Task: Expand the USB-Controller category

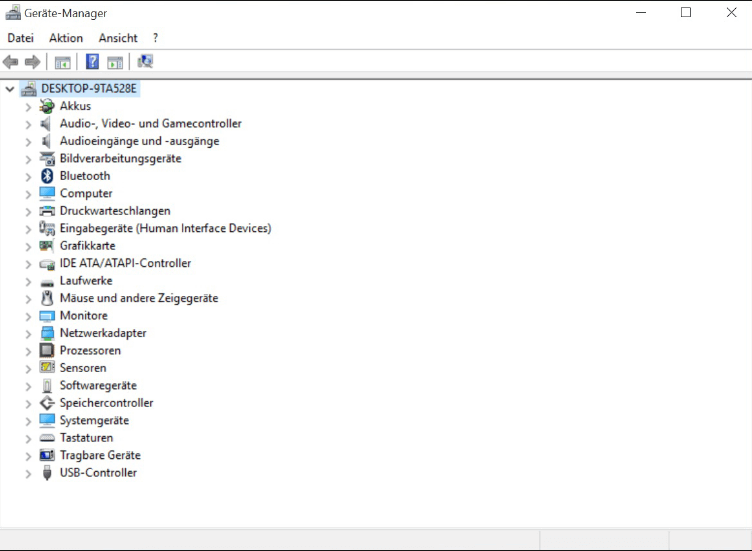Action: pos(28,474)
